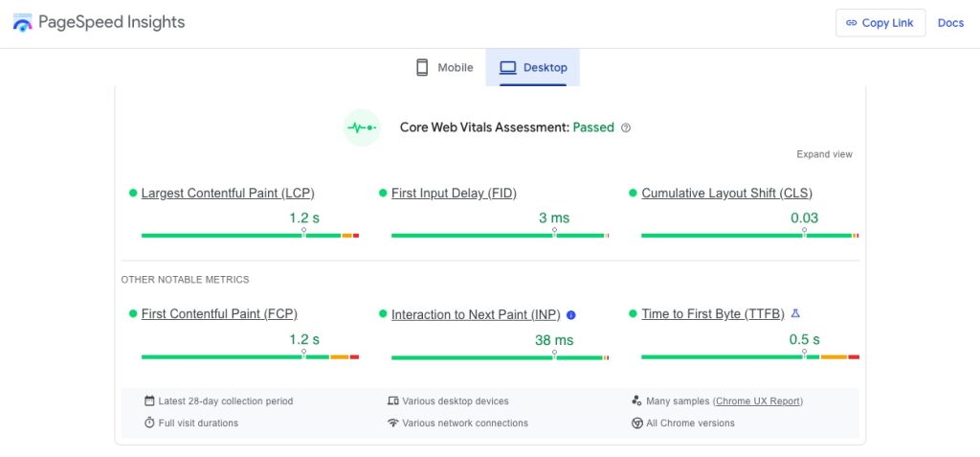Click the Core Web Vitals pulse icon
Image resolution: width=980 pixels, height=457 pixels.
(x=362, y=127)
